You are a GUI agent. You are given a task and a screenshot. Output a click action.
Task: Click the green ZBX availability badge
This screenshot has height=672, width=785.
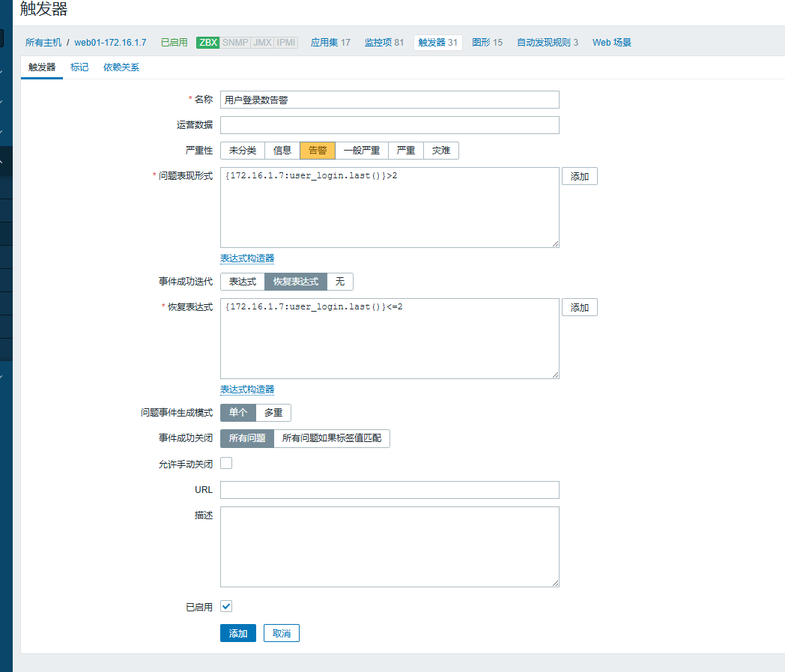point(207,43)
